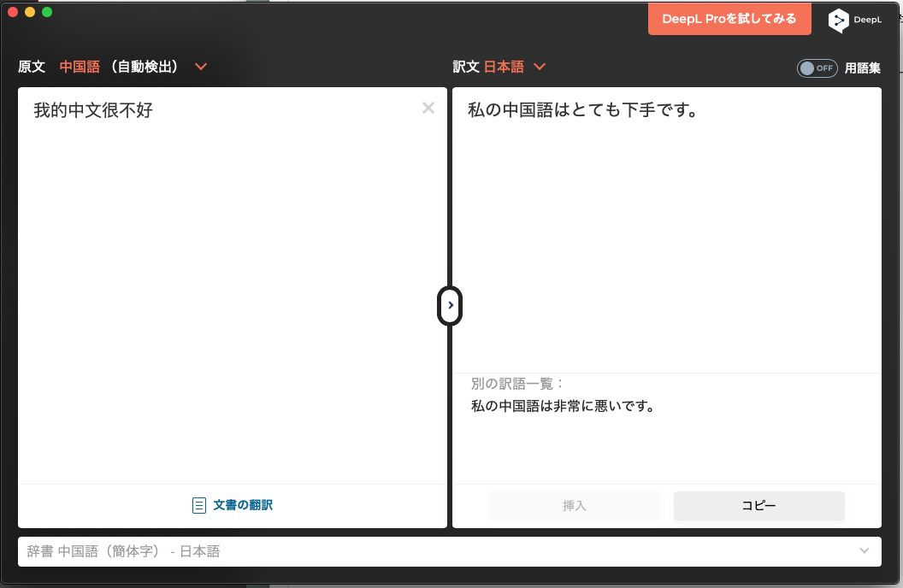Screen dimensions: 903x588
Task: Select the 文書の翻訳 document icon
Action: pyautogui.click(x=198, y=505)
